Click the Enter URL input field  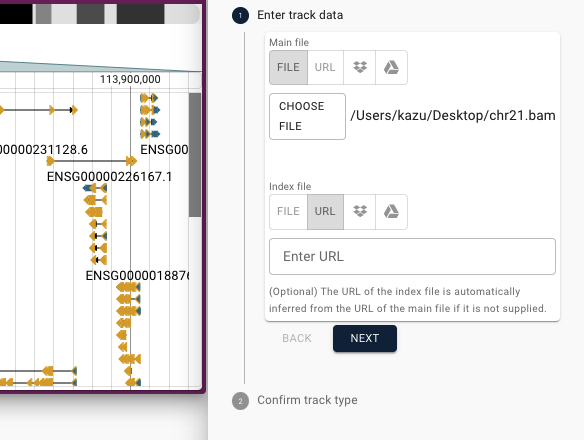click(412, 257)
